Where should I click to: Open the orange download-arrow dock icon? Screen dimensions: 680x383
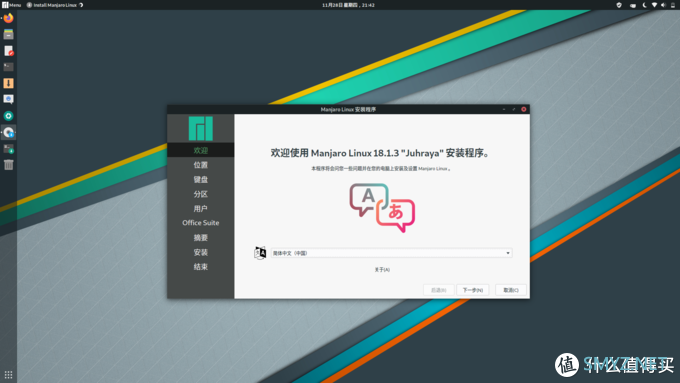click(8, 83)
